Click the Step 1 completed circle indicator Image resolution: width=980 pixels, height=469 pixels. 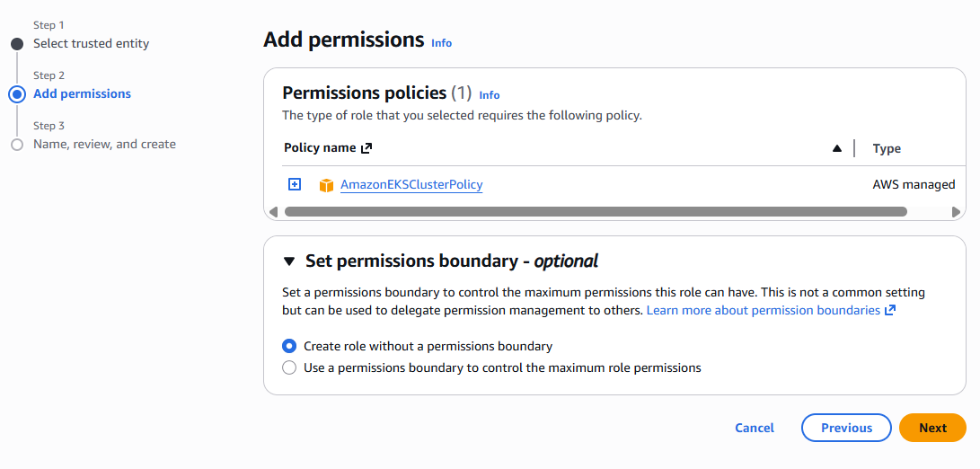click(x=16, y=43)
